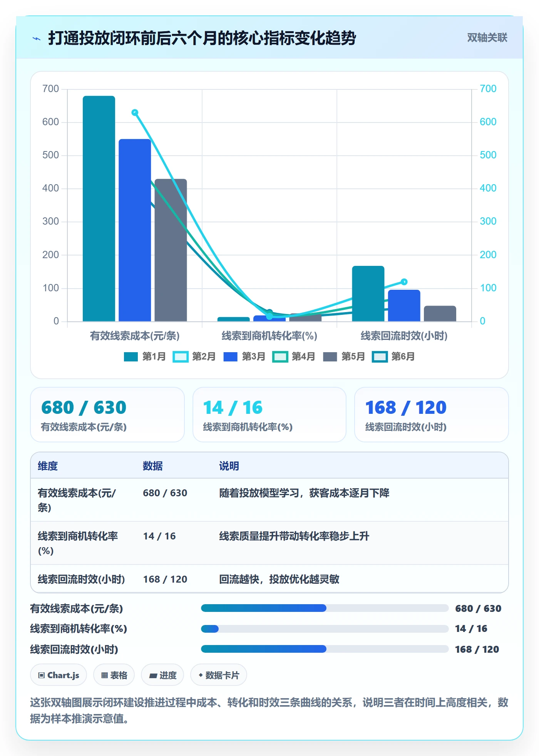Click the 表格 tag chip
Image resolution: width=539 pixels, height=756 pixels.
(114, 675)
